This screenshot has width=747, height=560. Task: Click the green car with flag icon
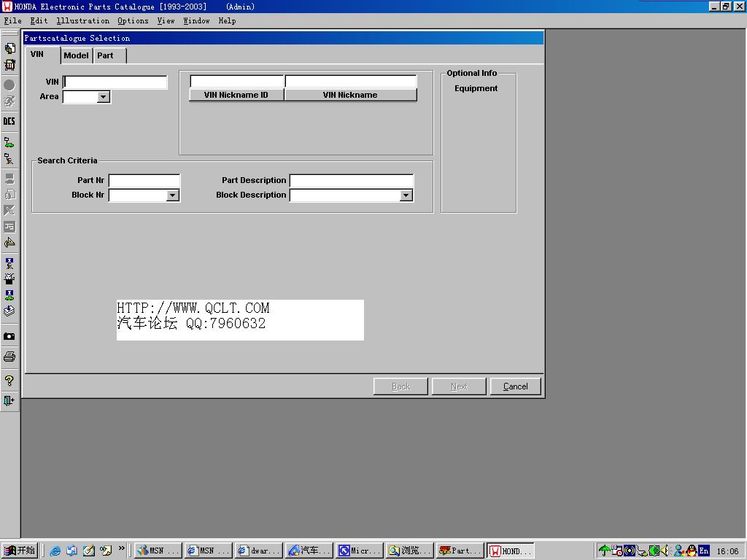pos(9,142)
